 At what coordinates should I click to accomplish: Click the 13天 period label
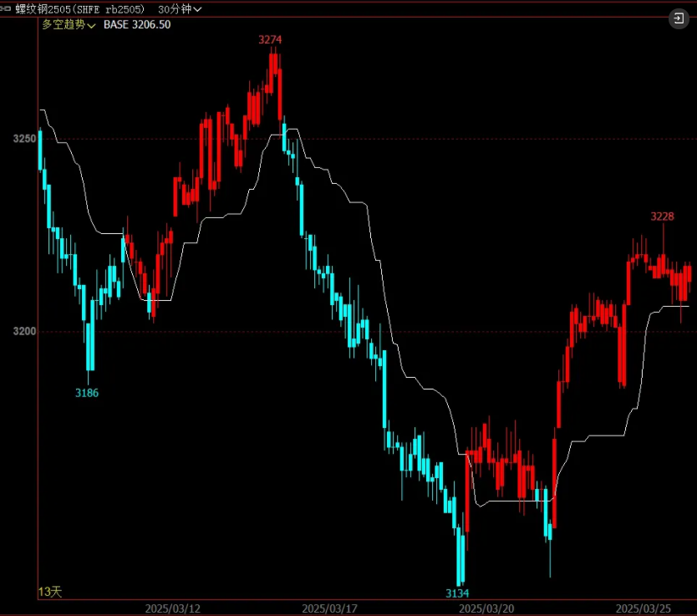pos(50,592)
